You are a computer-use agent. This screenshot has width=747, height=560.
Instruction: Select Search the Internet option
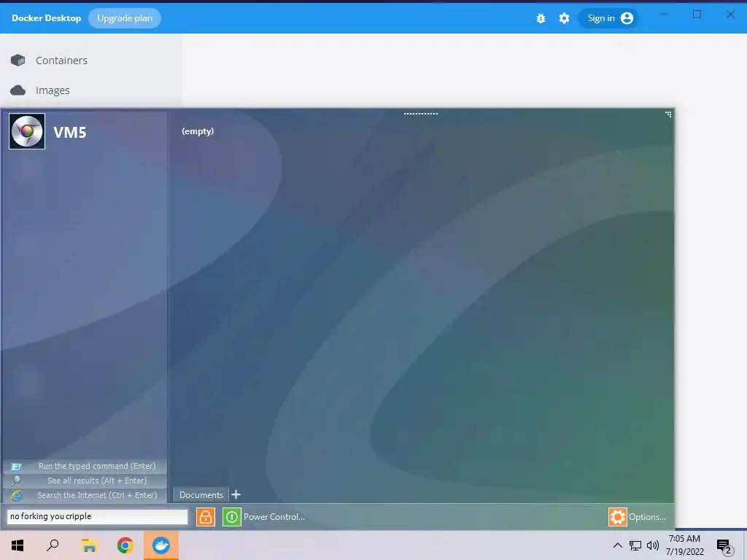tap(85, 495)
